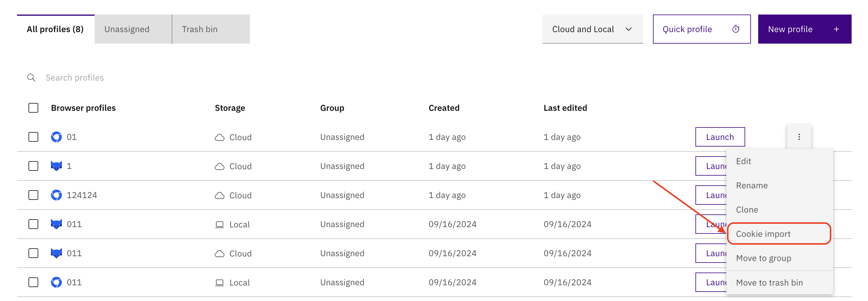Screen dimensions: 868x301
Task: Click the plus icon in New profile
Action: click(x=836, y=29)
